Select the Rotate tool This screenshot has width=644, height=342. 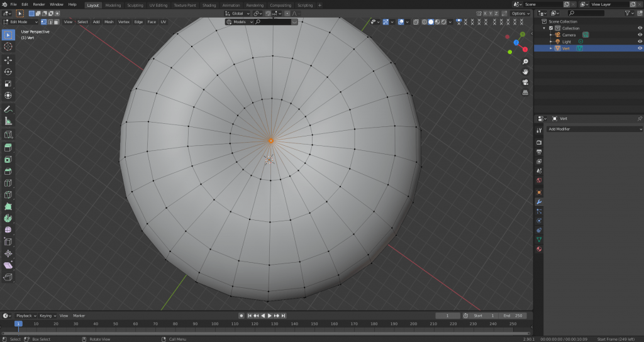(8, 72)
